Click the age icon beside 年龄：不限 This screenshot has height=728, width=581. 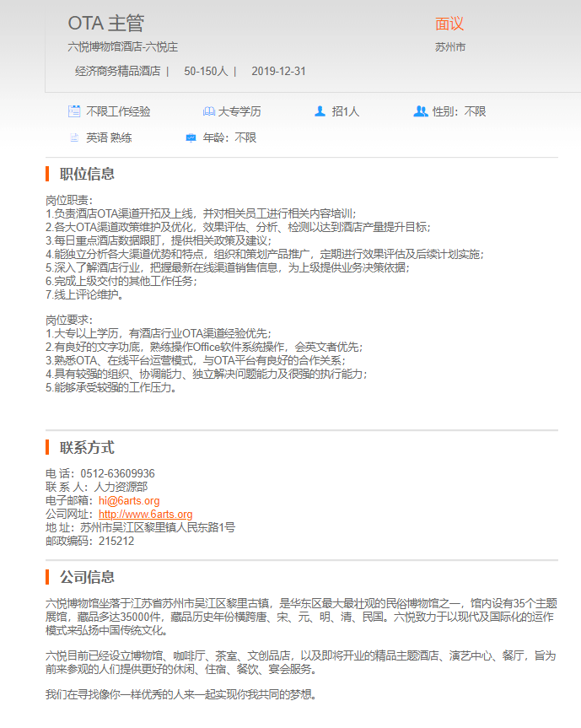191,137
